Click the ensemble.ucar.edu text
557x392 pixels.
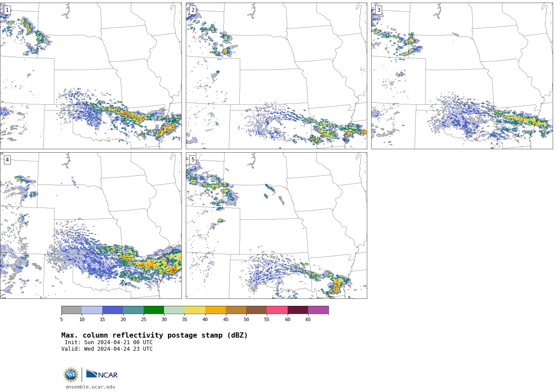91,387
